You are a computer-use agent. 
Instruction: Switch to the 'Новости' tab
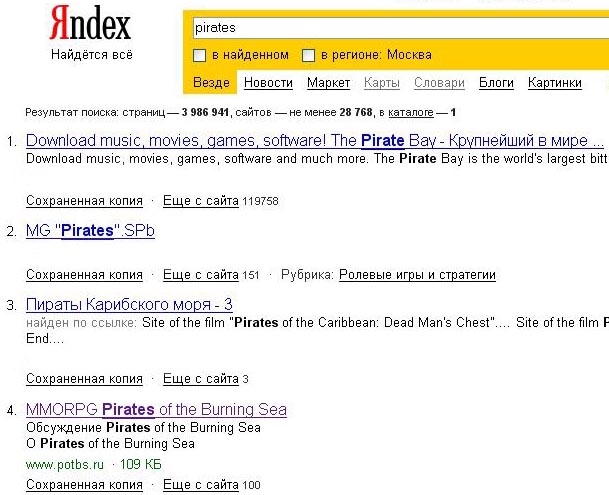tap(268, 83)
